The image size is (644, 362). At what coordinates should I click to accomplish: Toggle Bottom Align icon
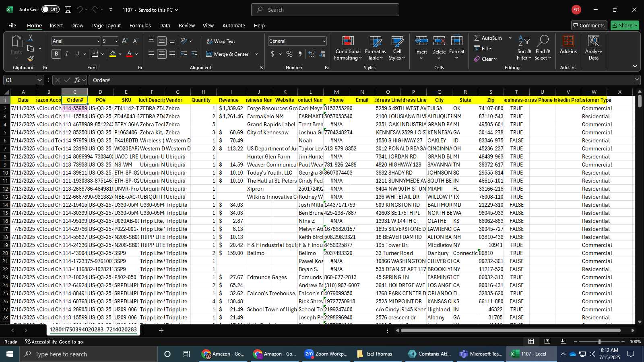coord(172,41)
